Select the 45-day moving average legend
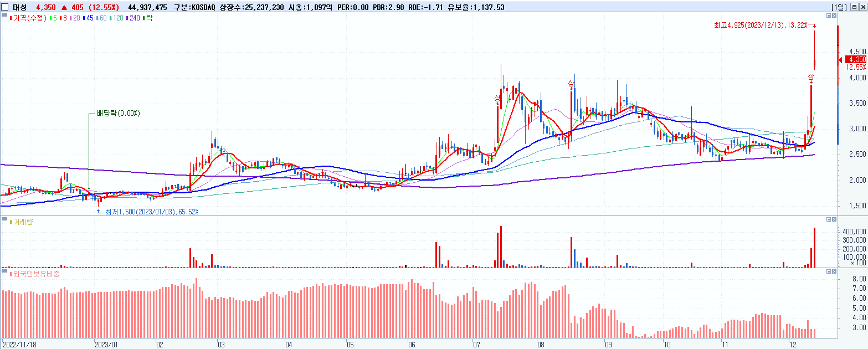Screen dimensions: 868x349 click(88, 18)
